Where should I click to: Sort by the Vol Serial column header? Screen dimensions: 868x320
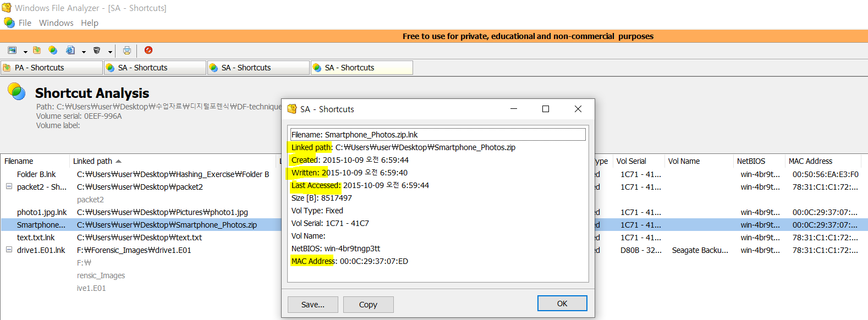pos(638,161)
